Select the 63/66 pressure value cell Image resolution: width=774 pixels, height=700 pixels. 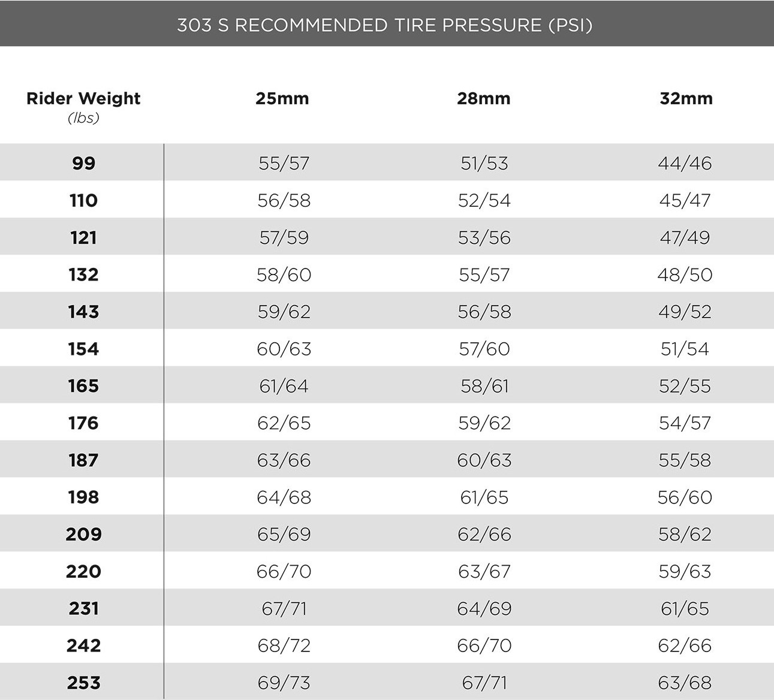(284, 460)
